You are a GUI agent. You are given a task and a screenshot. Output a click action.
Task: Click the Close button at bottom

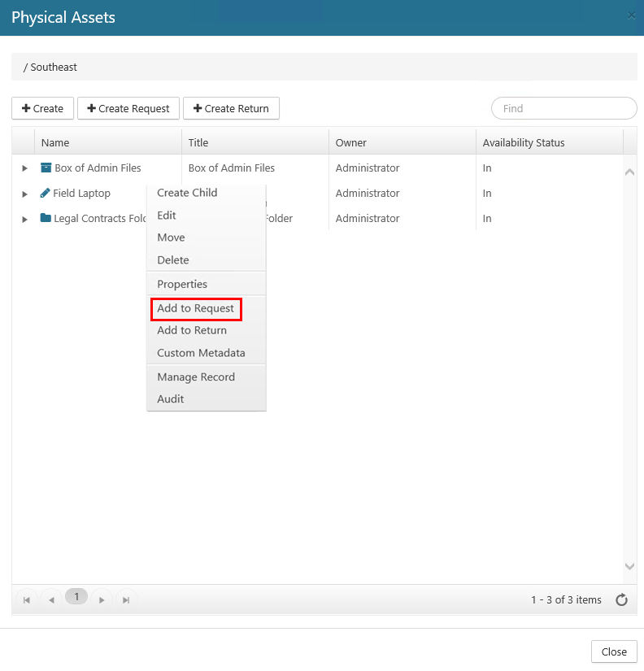pos(614,651)
